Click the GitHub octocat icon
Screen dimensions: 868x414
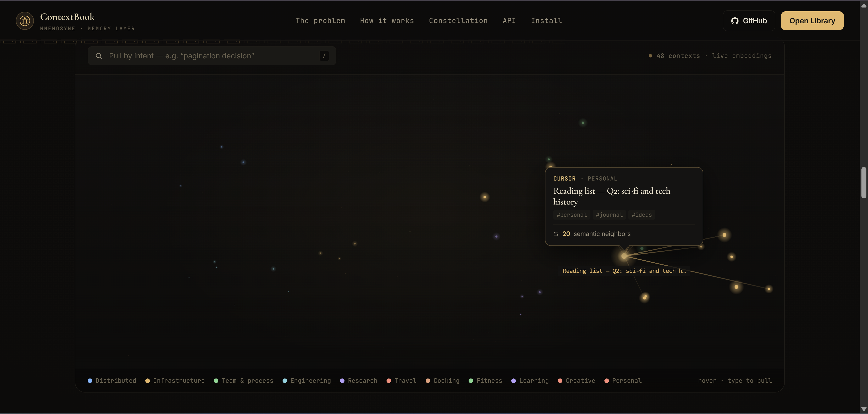click(735, 21)
